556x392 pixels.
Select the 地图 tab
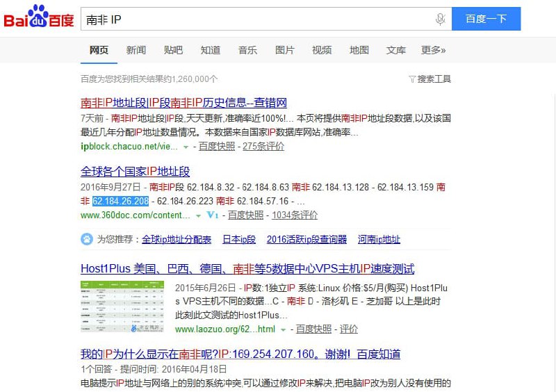[x=359, y=50]
